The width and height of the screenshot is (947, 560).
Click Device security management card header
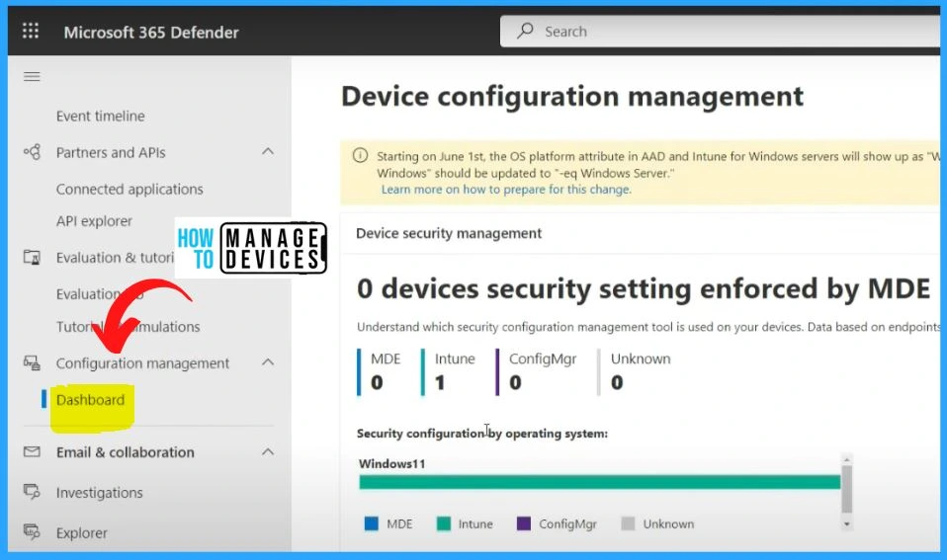(x=449, y=233)
